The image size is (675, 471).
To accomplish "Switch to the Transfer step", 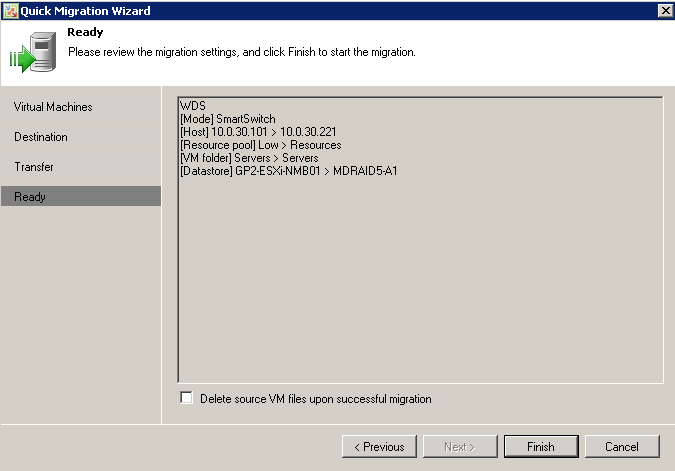I will pyautogui.click(x=34, y=167).
